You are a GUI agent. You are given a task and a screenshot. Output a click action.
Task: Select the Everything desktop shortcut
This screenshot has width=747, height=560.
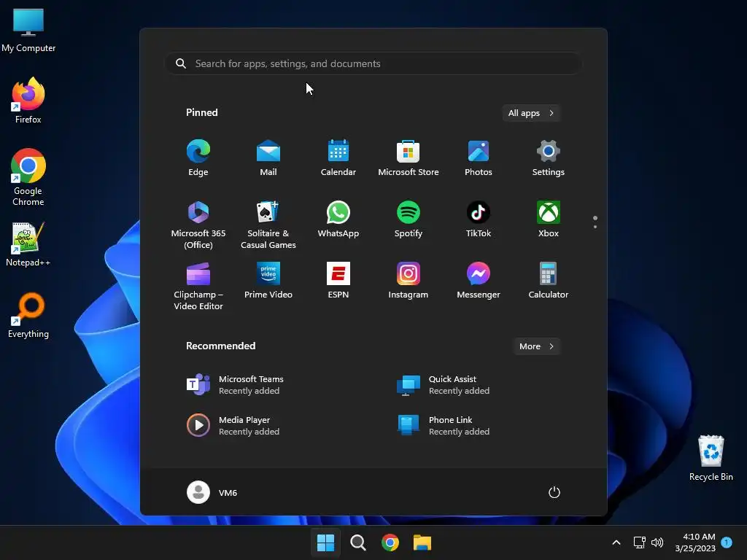[28, 315]
